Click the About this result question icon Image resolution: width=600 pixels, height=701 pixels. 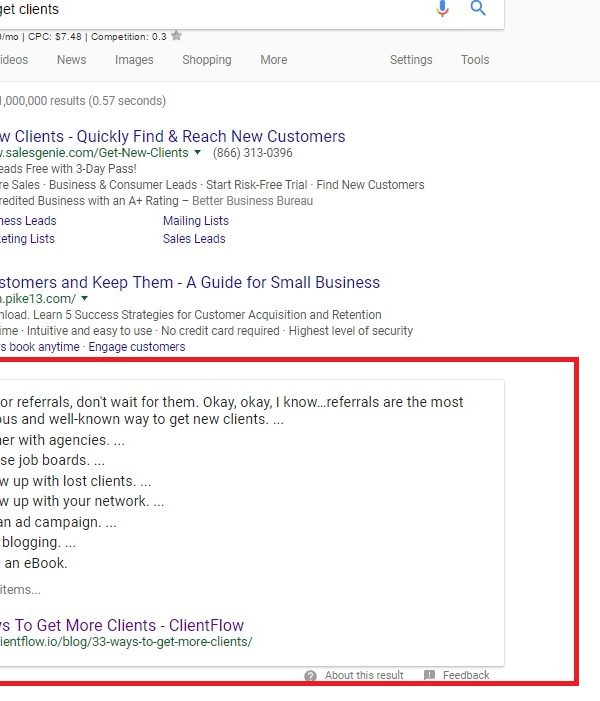click(310, 676)
